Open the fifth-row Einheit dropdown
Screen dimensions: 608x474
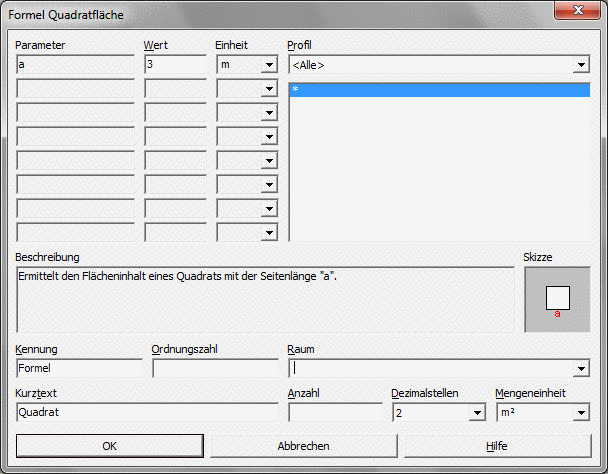coord(269,161)
